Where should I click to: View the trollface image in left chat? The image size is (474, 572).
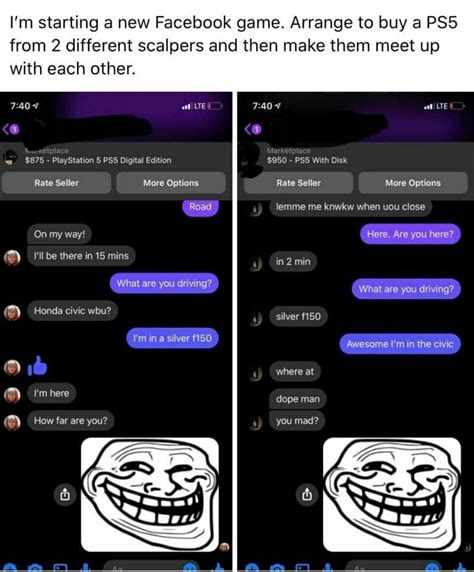click(150, 495)
